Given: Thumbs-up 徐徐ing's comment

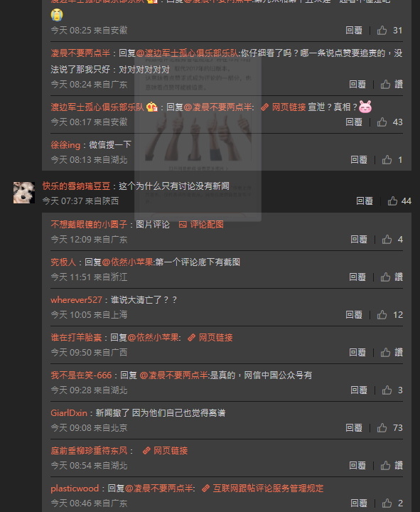Looking at the screenshot, I should point(387,159).
